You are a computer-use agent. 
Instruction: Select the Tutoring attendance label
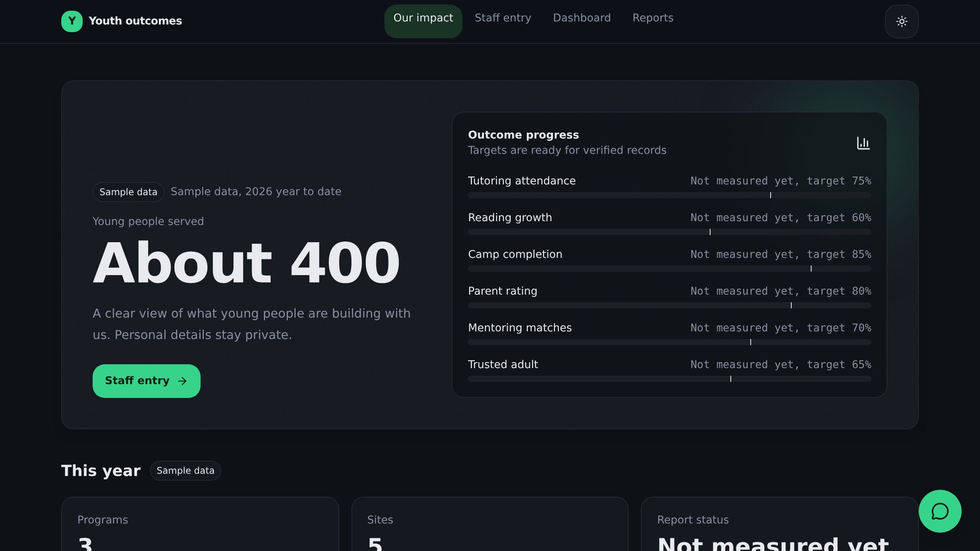(x=522, y=181)
